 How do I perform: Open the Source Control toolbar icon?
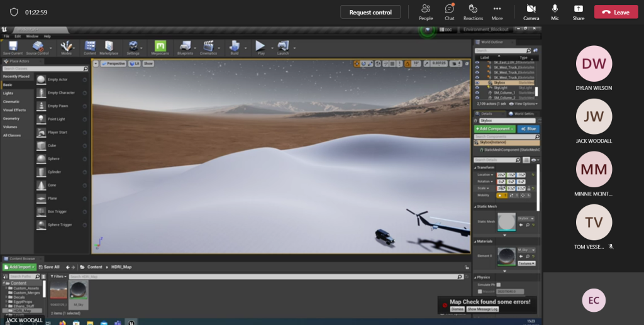point(37,48)
